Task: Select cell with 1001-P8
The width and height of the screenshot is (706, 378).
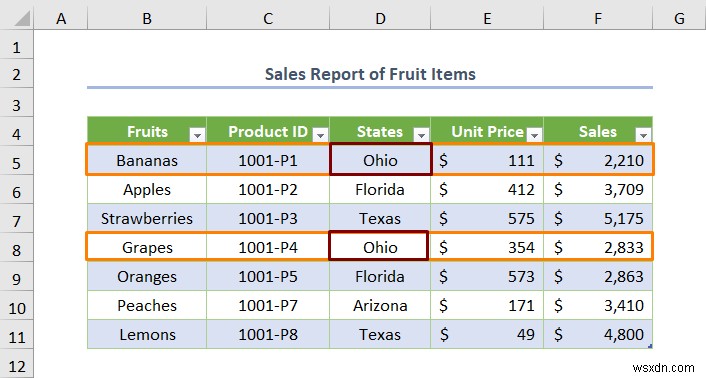Action: [x=268, y=334]
